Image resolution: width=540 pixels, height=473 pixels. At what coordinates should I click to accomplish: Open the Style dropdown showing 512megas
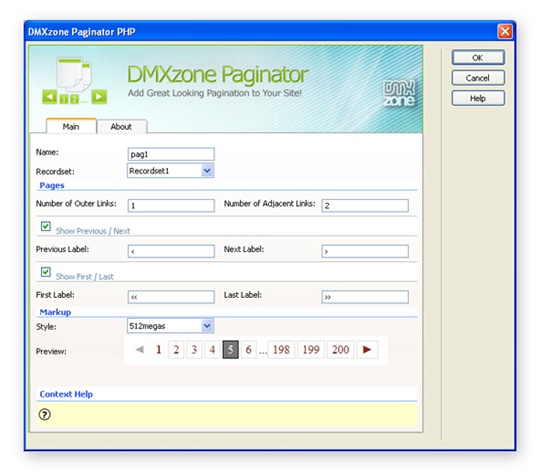pyautogui.click(x=170, y=326)
